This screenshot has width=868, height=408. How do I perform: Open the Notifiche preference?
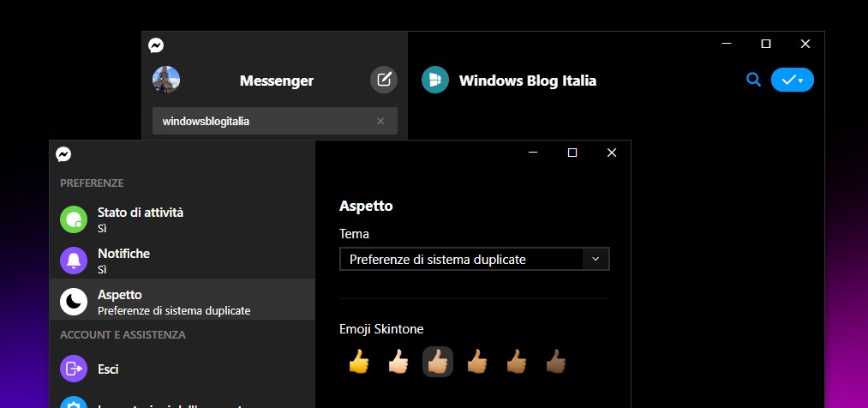click(183, 261)
